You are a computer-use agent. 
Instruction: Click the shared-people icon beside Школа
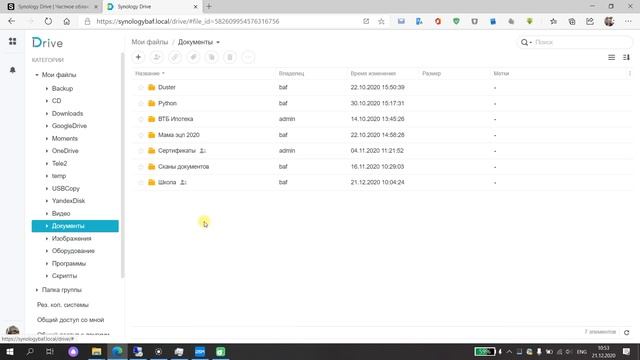point(183,182)
